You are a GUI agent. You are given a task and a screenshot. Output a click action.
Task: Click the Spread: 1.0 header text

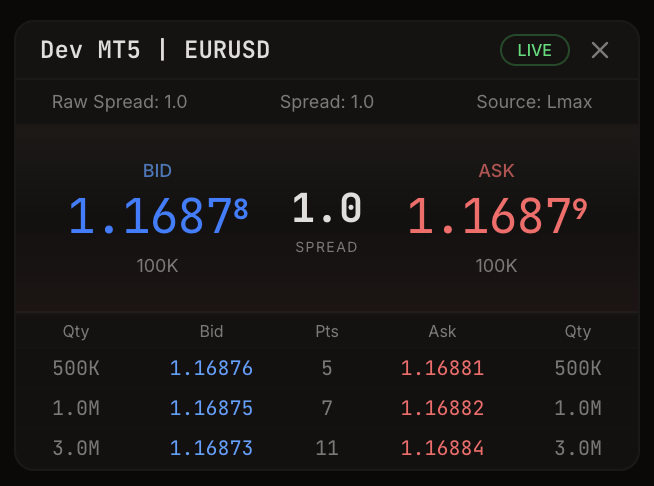pyautogui.click(x=327, y=102)
